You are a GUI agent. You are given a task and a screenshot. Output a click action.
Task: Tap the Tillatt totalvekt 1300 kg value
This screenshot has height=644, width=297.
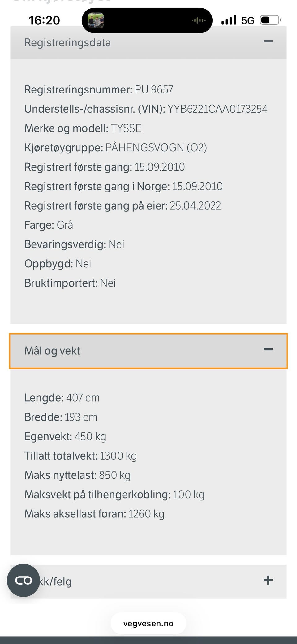118,456
